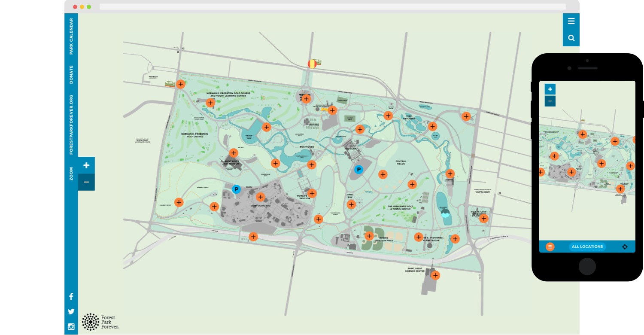
Task: Open marker below zoo near highway
Action: (x=253, y=237)
